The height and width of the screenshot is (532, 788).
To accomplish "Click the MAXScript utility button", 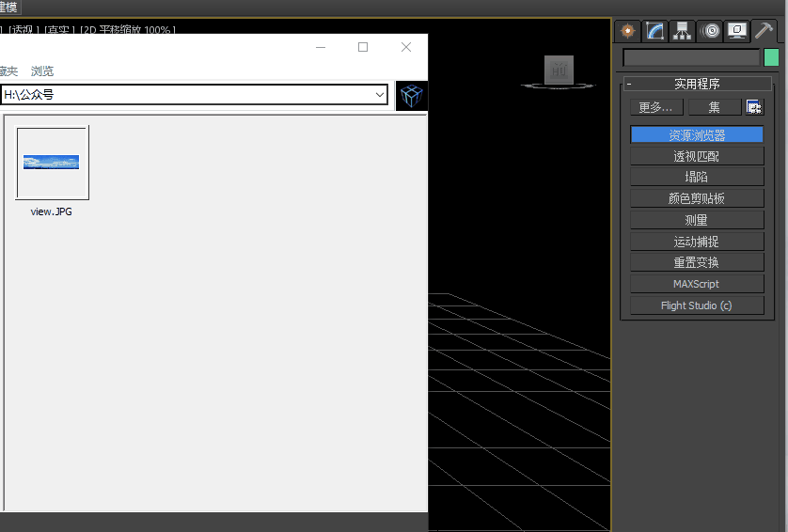I will point(697,284).
